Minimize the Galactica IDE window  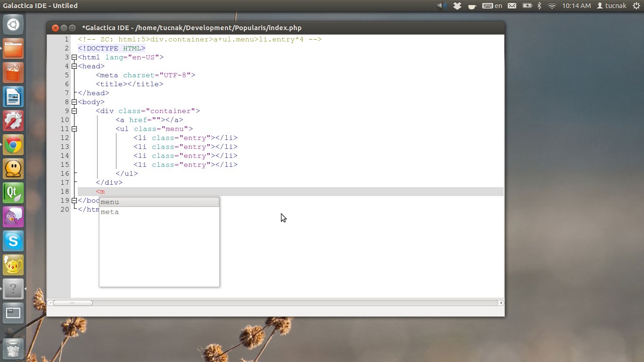tap(64, 28)
